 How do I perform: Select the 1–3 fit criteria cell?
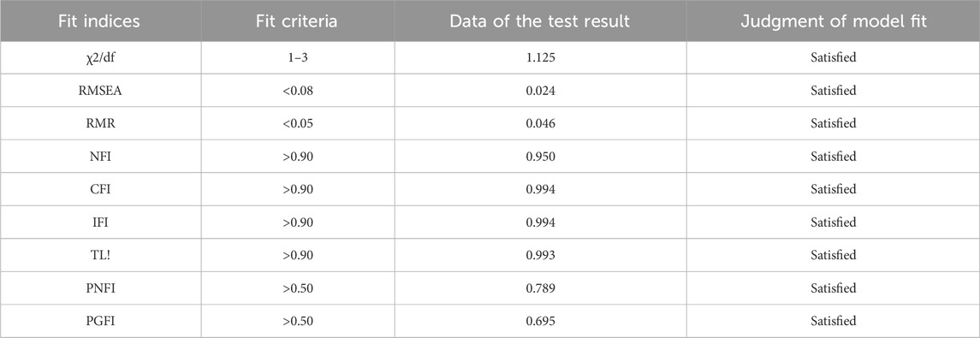(298, 57)
